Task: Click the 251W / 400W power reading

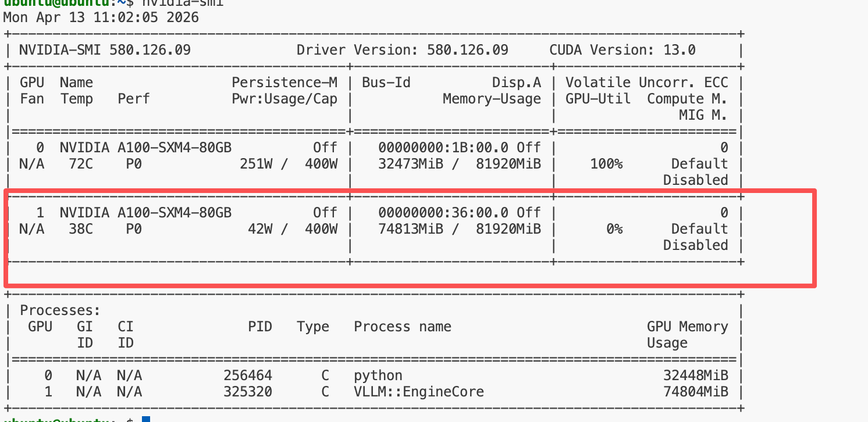Action: pos(289,164)
